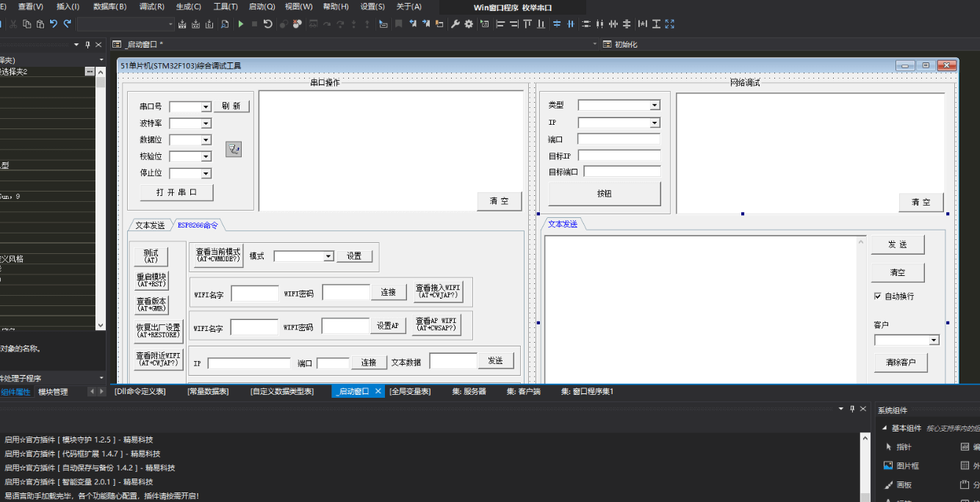Click the 打开串口 button
This screenshot has height=502, width=980.
click(x=176, y=192)
